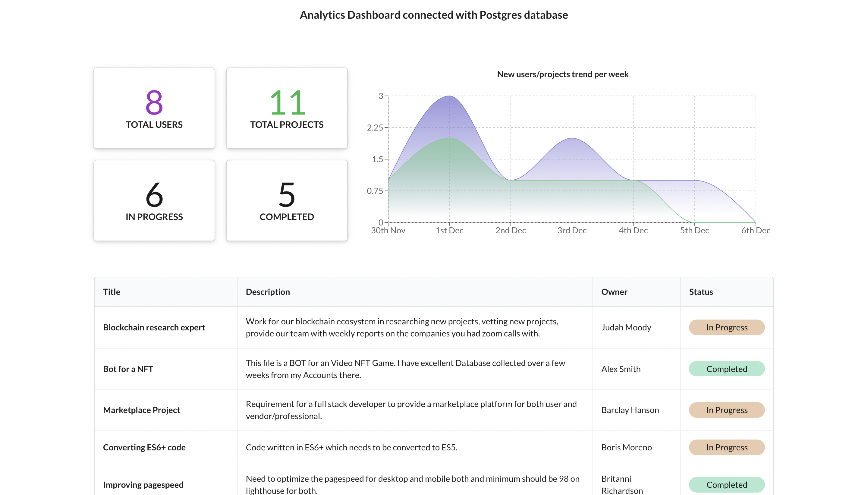Click Completed badge for Improving pagespeed
Viewport: 868px width, 495px height.
pos(726,484)
